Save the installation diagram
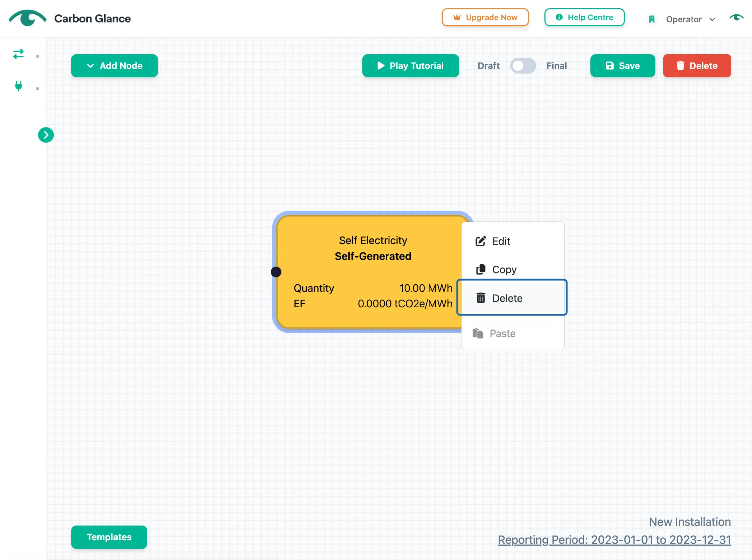 coord(623,66)
